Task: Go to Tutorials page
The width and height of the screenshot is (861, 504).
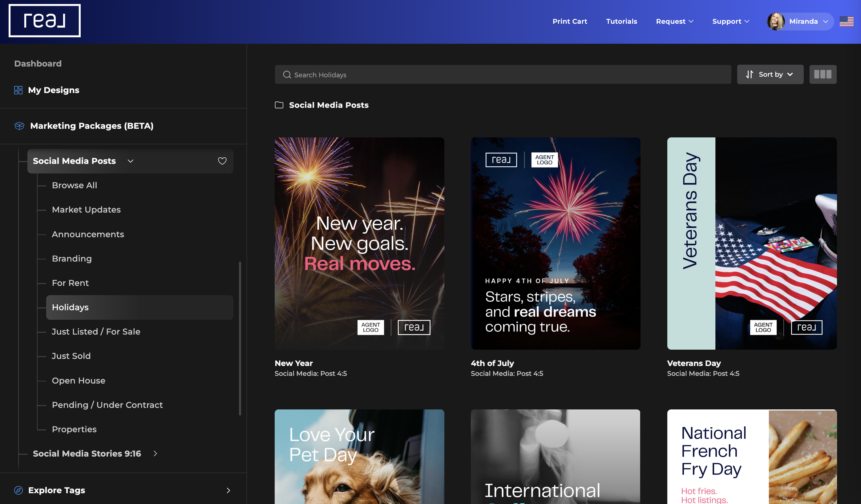Action: coord(621,21)
